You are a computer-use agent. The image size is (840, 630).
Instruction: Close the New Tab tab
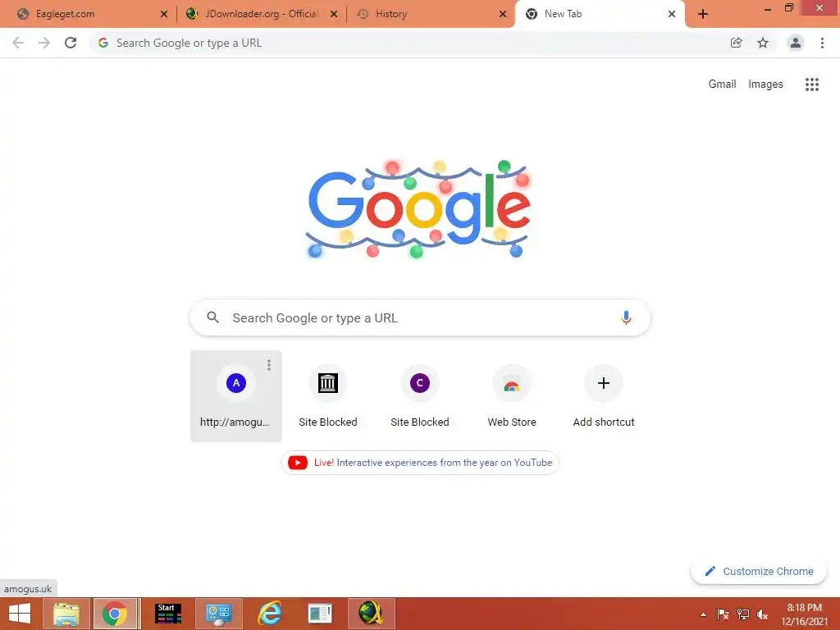(672, 14)
